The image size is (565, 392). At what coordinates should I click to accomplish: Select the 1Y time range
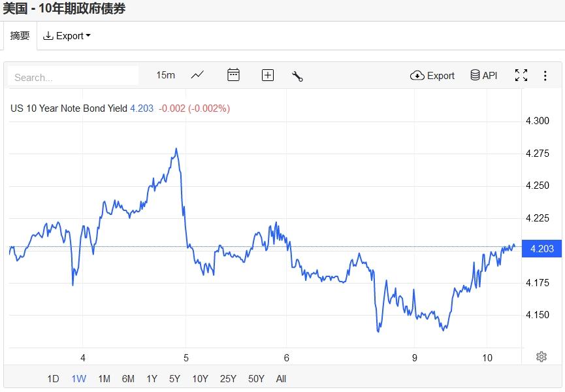click(152, 379)
